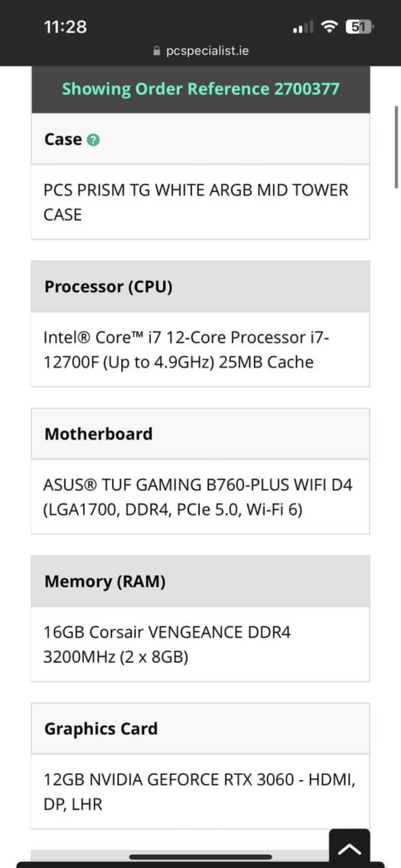Tap the Graphics Card section header
This screenshot has height=868, width=401.
tap(200, 728)
